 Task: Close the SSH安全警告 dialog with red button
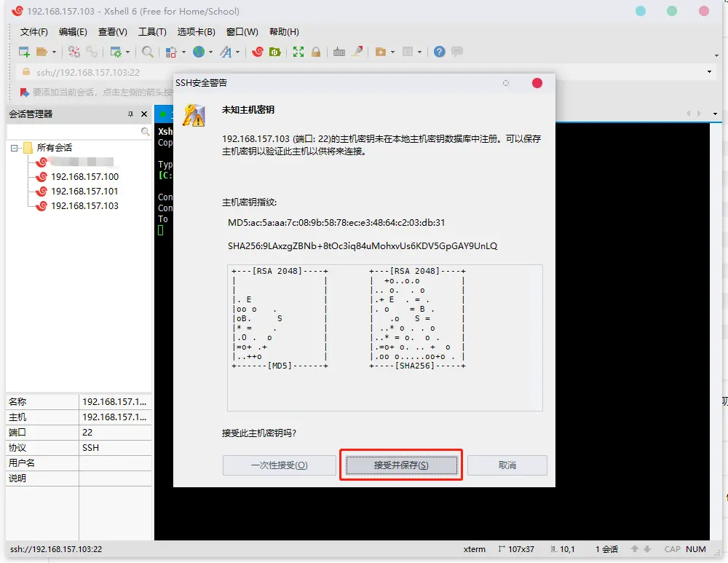pos(537,83)
